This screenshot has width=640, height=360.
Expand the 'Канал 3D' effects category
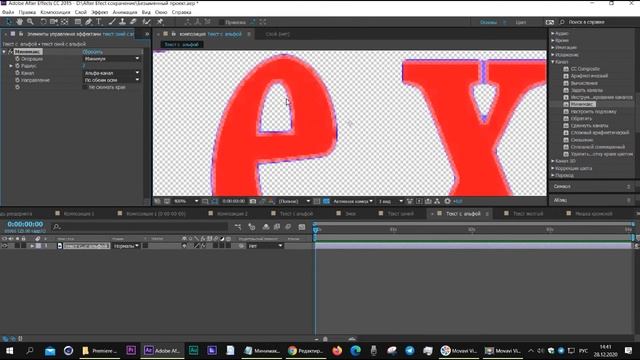(553, 161)
